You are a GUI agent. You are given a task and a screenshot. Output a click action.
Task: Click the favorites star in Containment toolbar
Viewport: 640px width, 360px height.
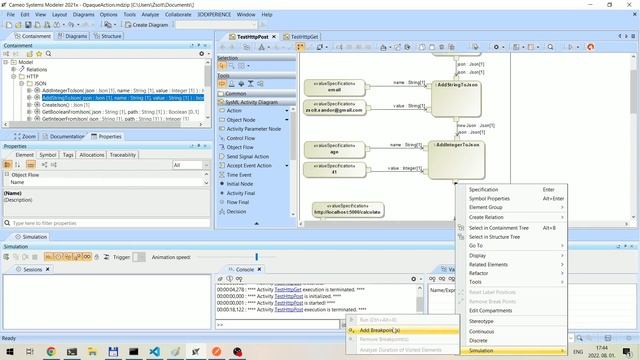pos(39,53)
